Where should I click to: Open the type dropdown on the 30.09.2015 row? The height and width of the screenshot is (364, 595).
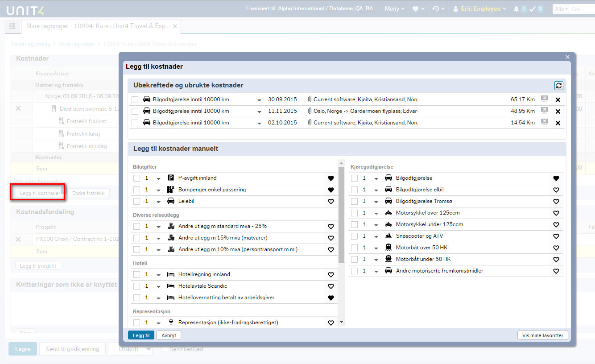point(260,100)
